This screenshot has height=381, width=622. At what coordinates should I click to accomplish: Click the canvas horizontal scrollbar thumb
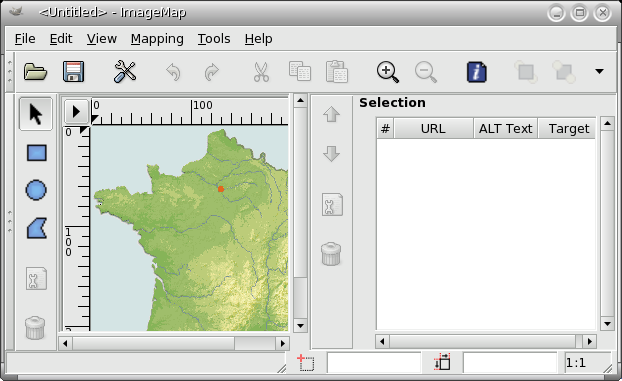[x=154, y=343]
